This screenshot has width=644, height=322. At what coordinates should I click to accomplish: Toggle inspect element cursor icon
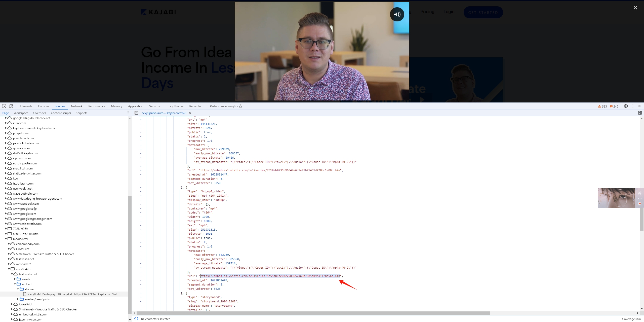click(x=4, y=106)
